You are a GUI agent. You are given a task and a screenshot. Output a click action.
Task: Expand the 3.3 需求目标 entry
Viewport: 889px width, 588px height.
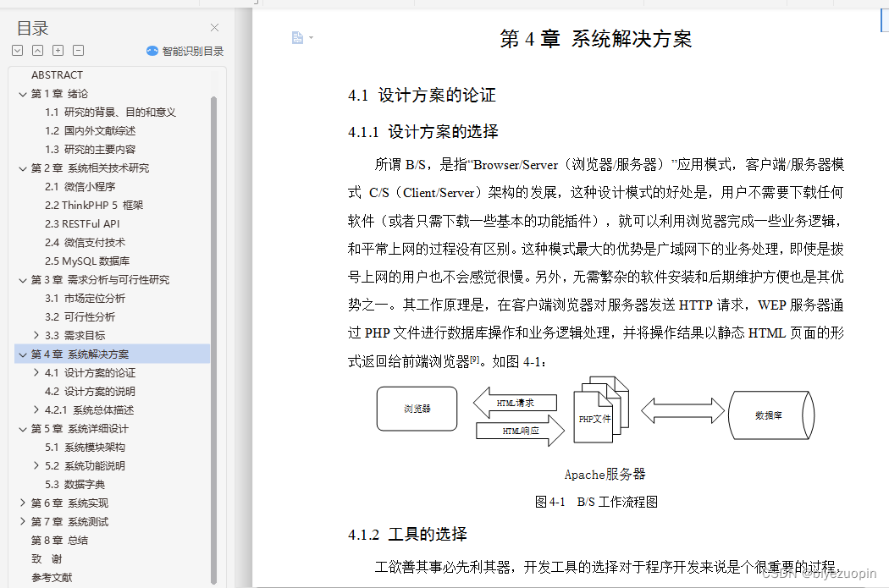(36, 335)
